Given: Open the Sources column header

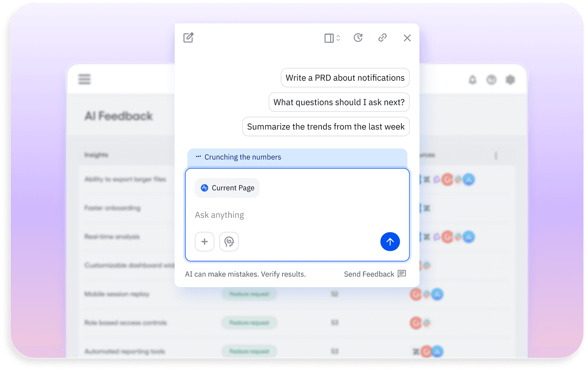Looking at the screenshot, I should coord(428,154).
